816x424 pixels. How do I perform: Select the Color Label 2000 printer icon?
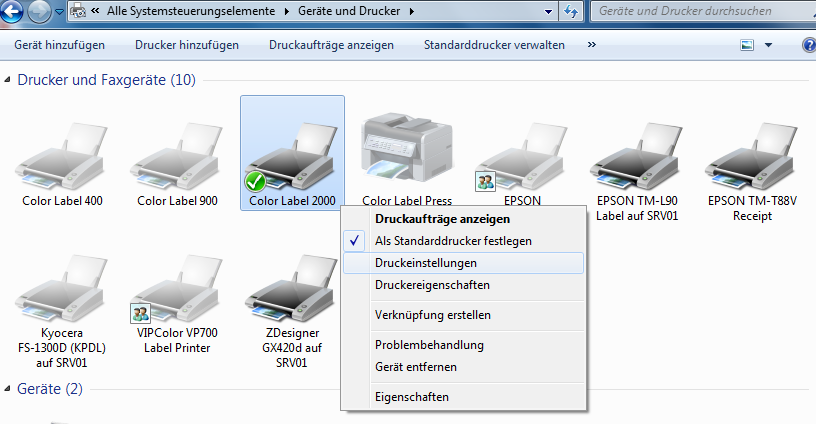(292, 155)
